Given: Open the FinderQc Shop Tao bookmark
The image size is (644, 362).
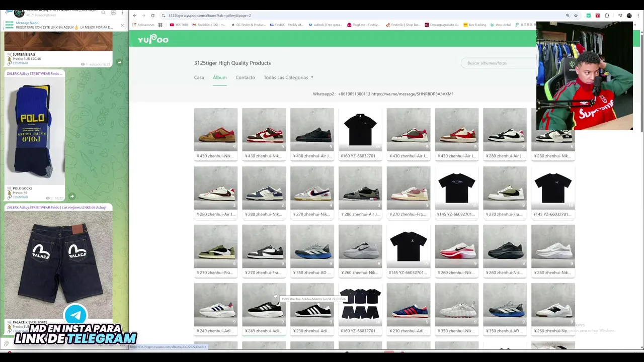Looking at the screenshot, I should coord(403,25).
